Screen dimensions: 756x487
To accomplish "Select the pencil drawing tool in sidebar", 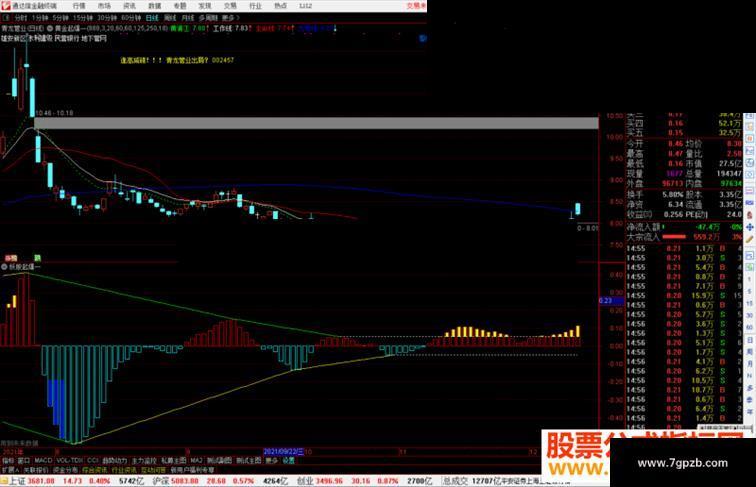I will pyautogui.click(x=750, y=239).
